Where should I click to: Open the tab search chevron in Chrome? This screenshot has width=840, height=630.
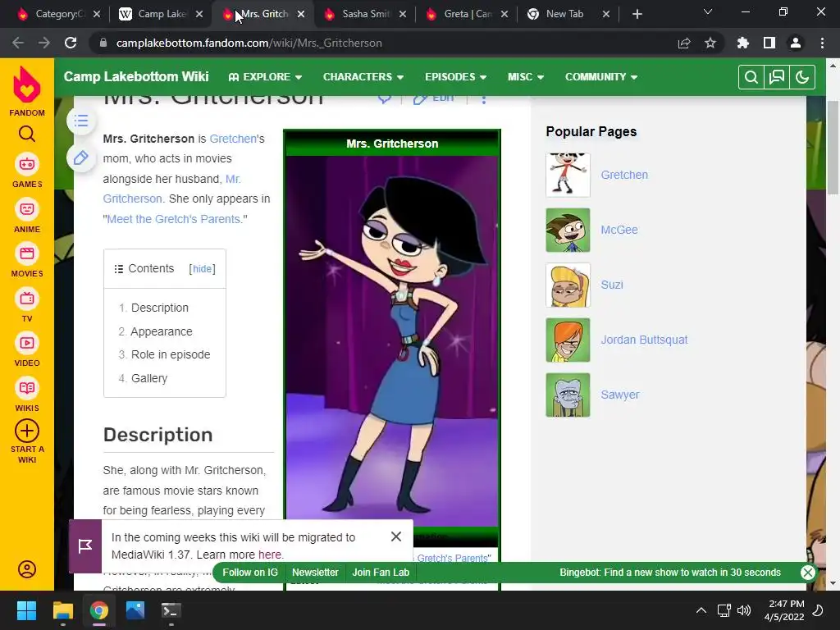[x=708, y=11]
